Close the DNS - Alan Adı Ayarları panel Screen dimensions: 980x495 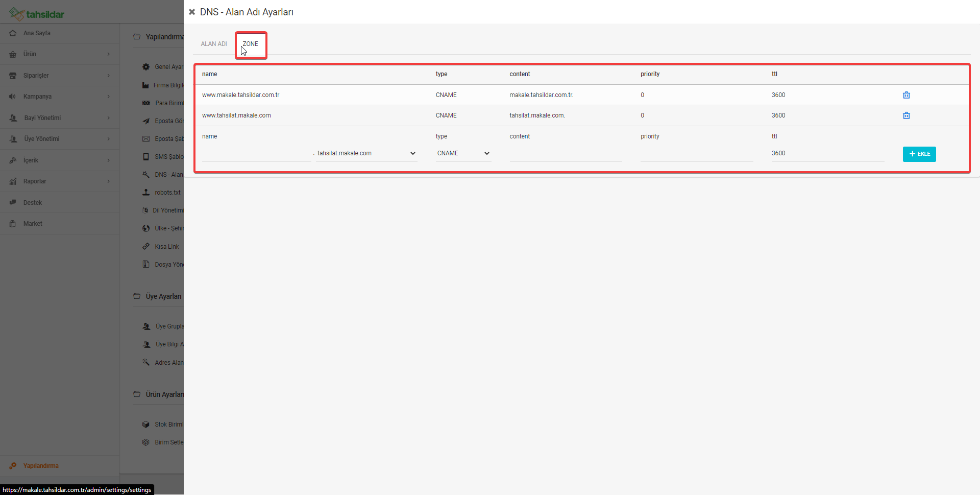192,12
